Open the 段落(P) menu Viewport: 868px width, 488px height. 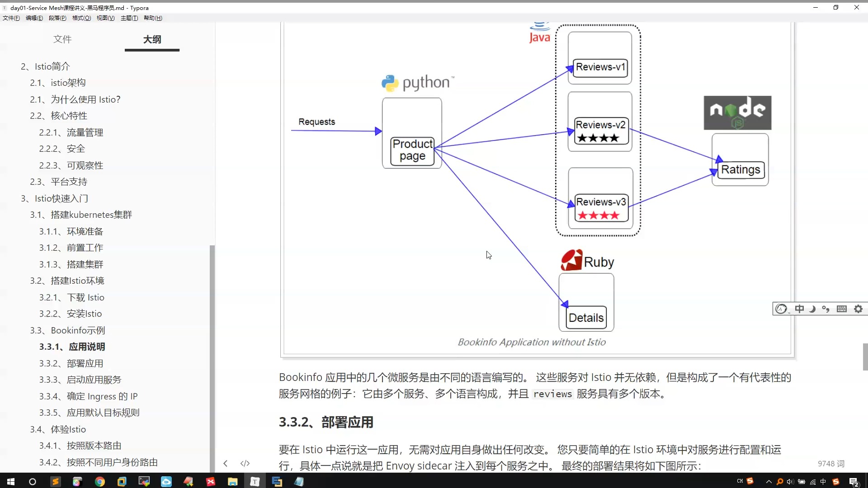[x=57, y=18]
